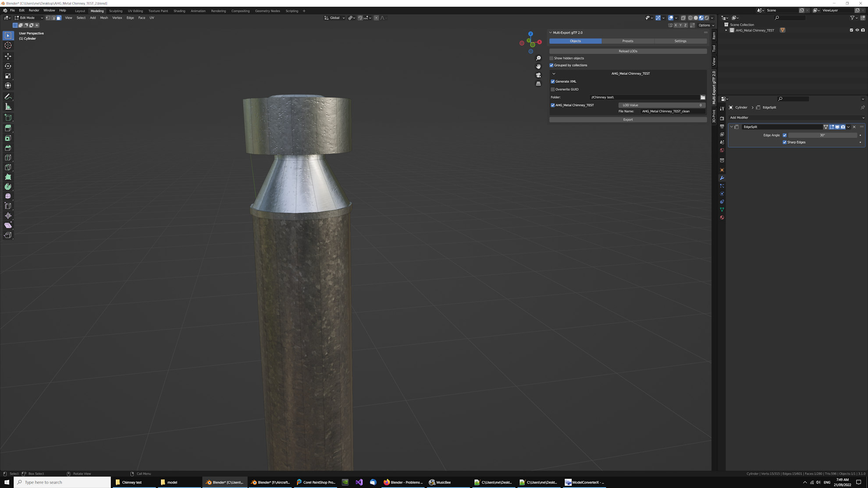Activate the Transform tool
868x488 pixels.
(8, 85)
